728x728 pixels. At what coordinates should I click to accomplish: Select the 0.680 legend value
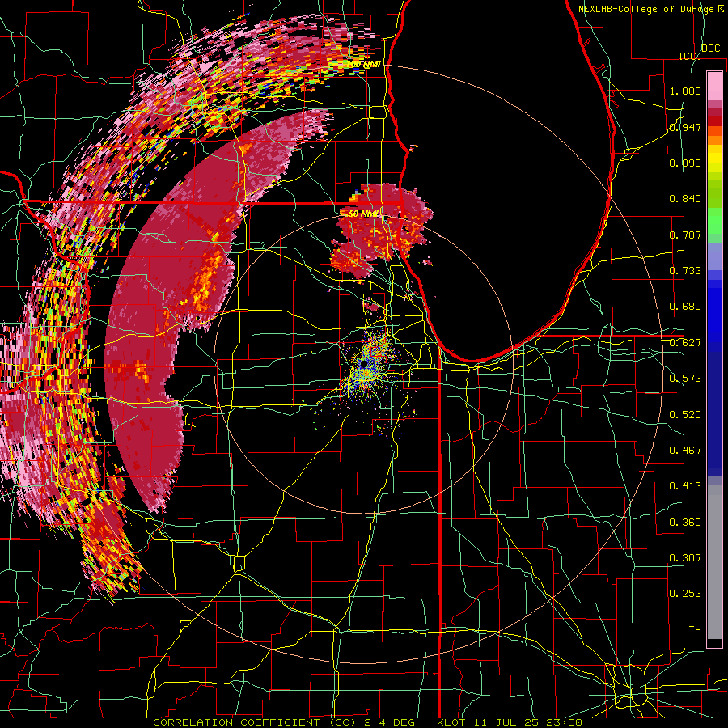click(x=685, y=306)
